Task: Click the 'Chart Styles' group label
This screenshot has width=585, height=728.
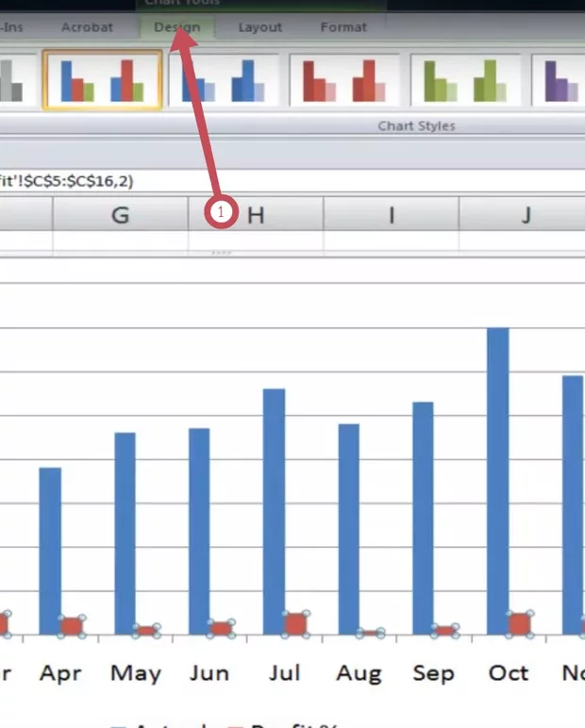Action: click(x=416, y=125)
